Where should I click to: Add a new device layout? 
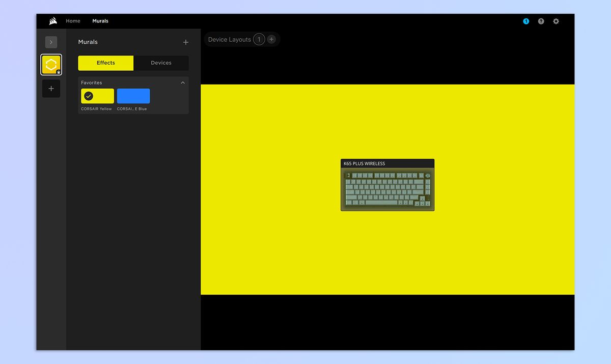point(272,40)
